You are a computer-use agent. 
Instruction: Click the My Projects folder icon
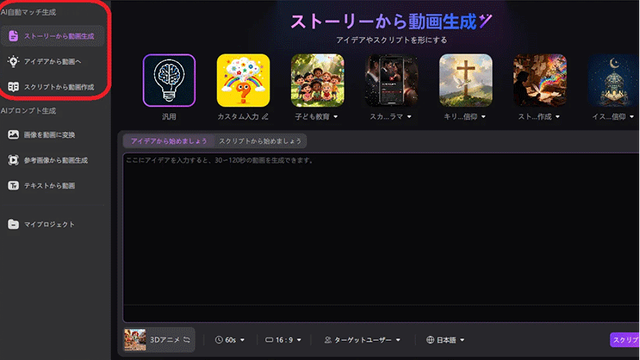click(13, 224)
